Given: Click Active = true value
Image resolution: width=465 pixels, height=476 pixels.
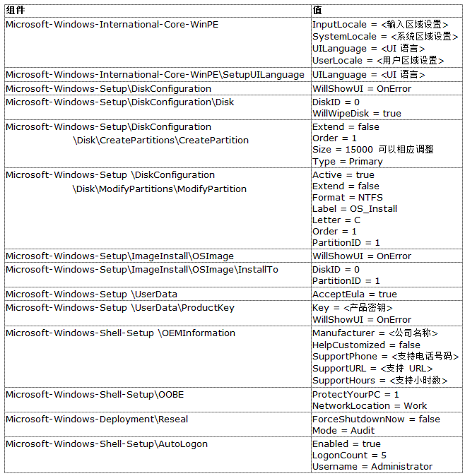Looking at the screenshot, I should pyautogui.click(x=343, y=175).
